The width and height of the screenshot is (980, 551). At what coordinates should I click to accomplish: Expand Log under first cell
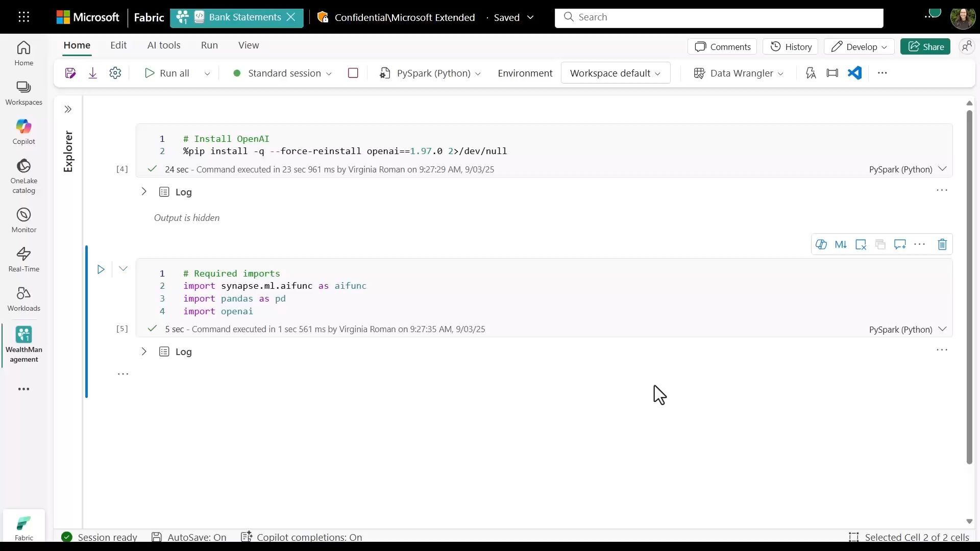point(144,192)
